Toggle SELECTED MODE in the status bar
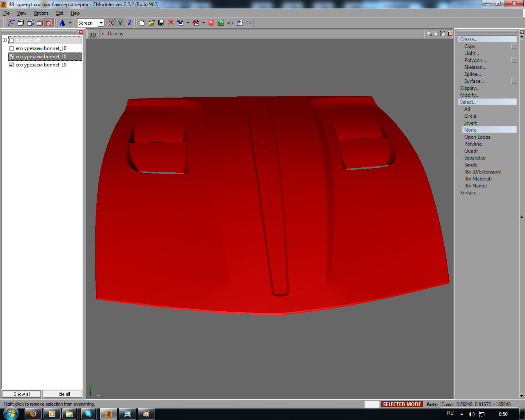This screenshot has width=525, height=420. pyautogui.click(x=402, y=404)
